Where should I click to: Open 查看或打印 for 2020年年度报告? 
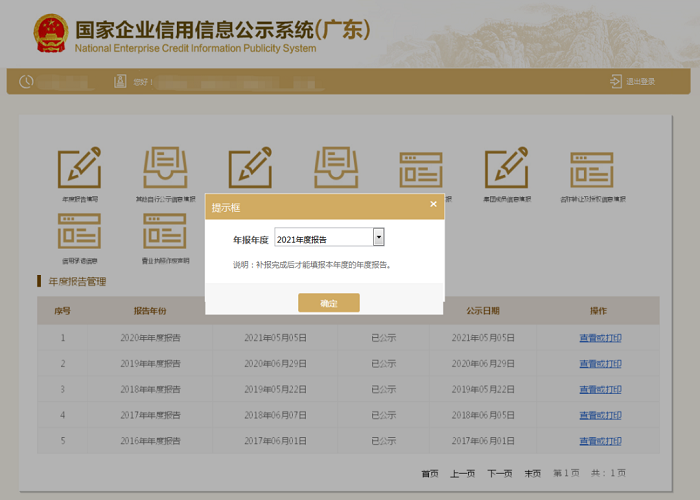[x=600, y=337]
